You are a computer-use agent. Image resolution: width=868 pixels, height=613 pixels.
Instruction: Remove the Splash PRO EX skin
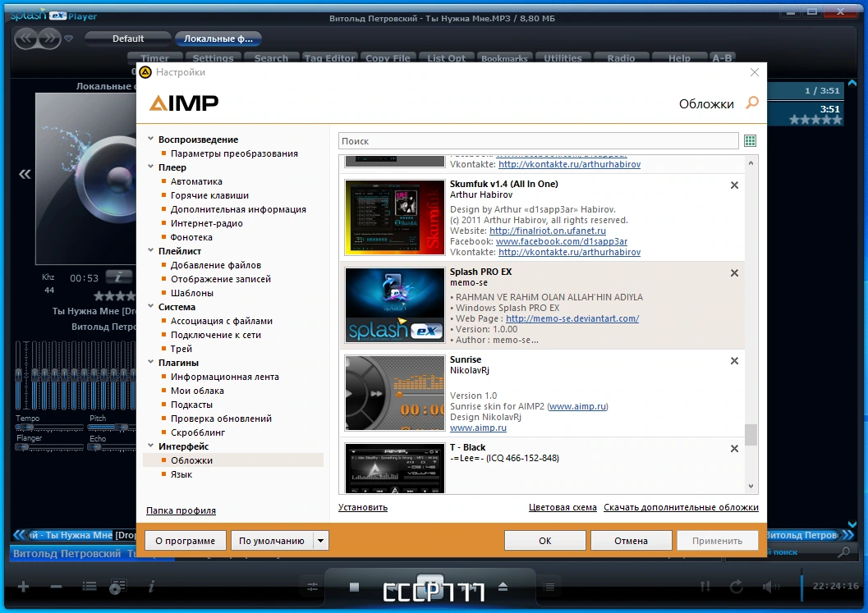[734, 272]
